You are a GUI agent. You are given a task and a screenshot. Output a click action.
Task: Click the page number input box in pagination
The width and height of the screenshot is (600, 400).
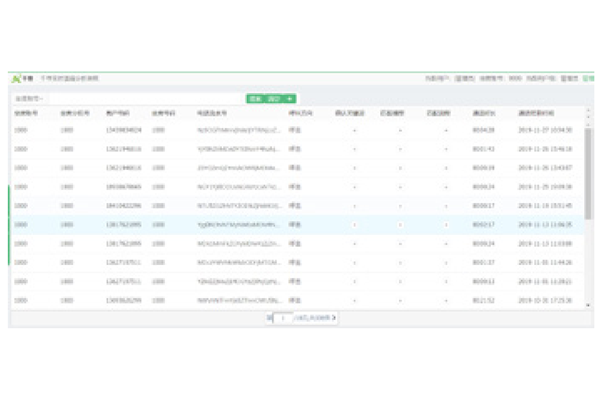coord(283,318)
